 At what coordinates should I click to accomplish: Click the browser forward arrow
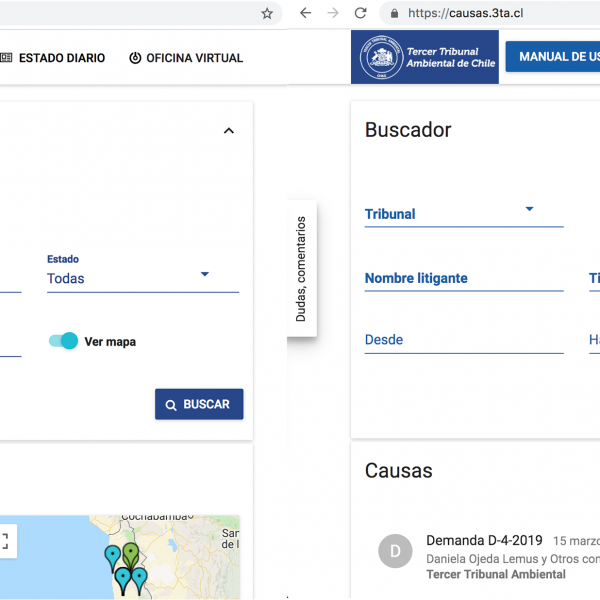[x=333, y=14]
